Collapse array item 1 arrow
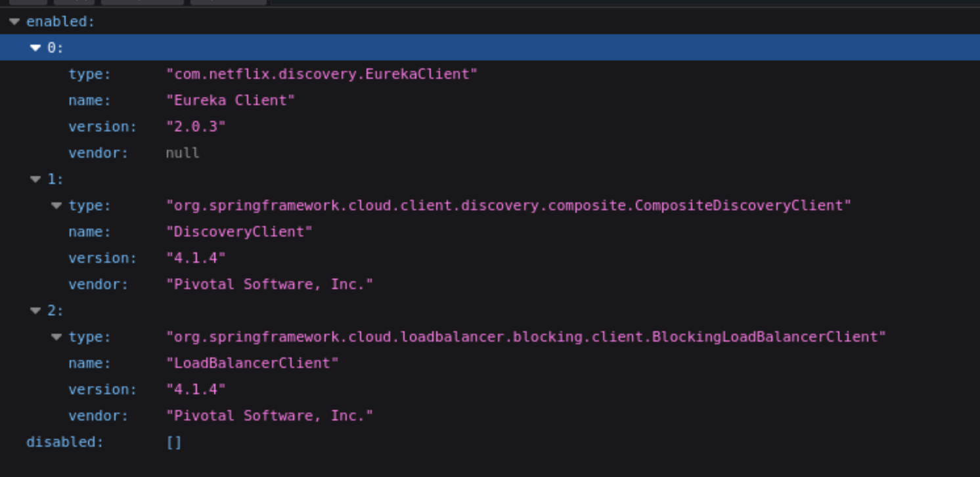 35,179
